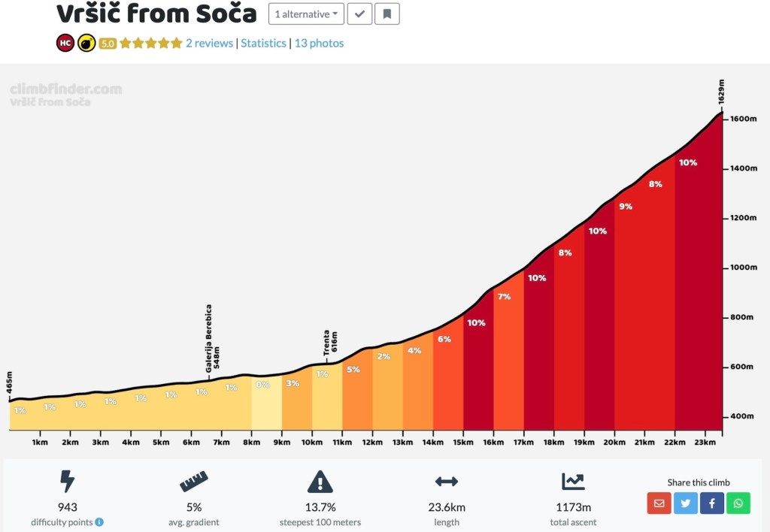Share this climb on WhatsApp
Image resolution: width=770 pixels, height=532 pixels.
click(x=738, y=503)
